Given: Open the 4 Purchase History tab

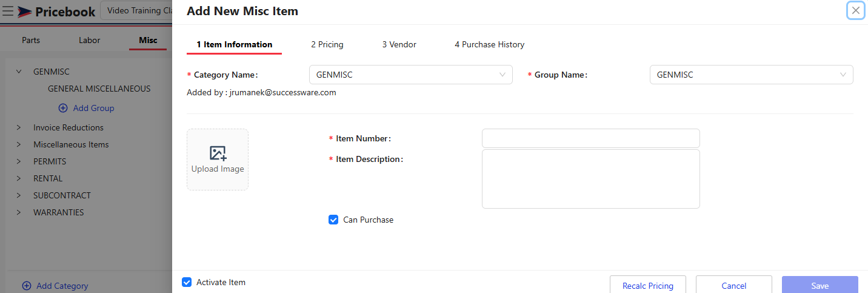Looking at the screenshot, I should tap(489, 44).
